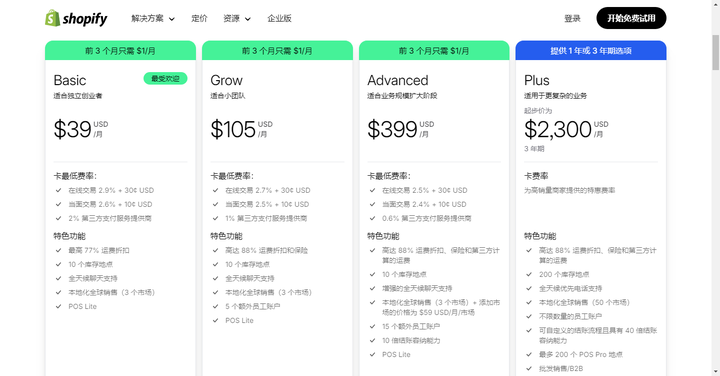Click 当面交易 2.4% + 10¢ USD row

click(424, 204)
